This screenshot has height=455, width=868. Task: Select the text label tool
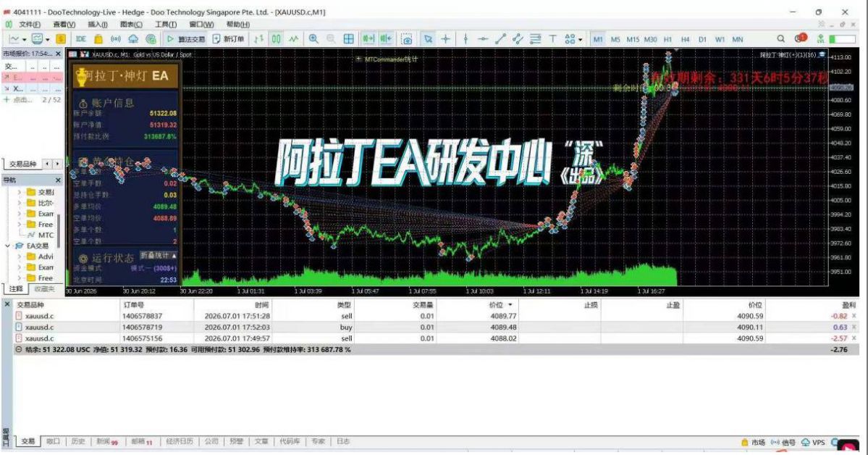pyautogui.click(x=552, y=39)
